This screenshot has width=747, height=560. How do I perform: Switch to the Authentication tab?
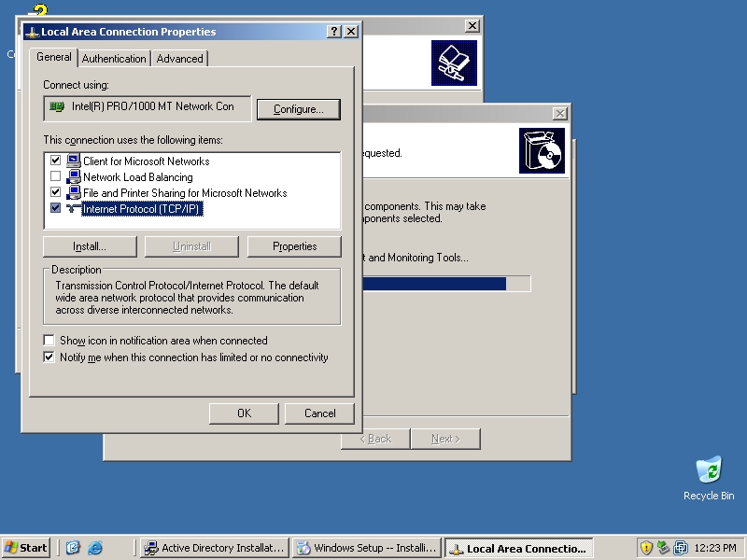[x=114, y=59]
